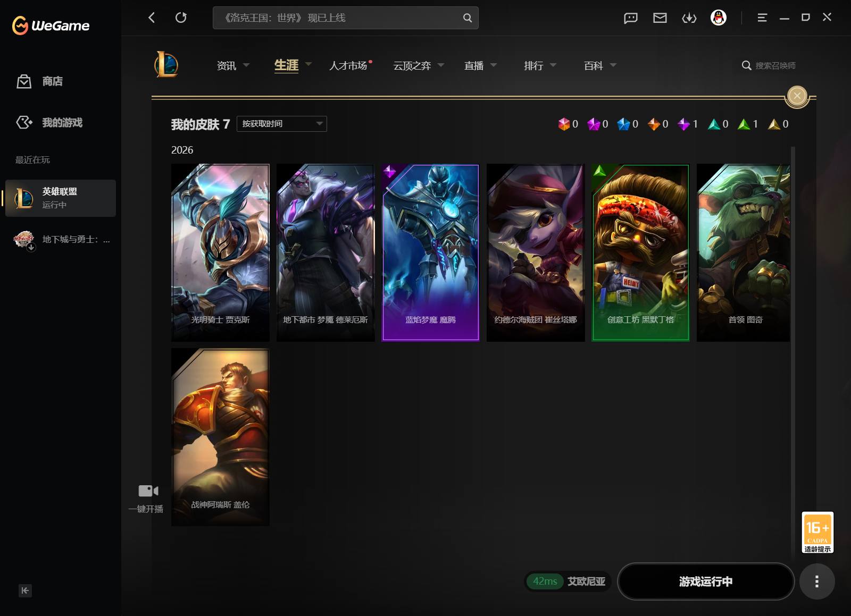851x616 pixels.
Task: Expand the 云顶之弈 menu arrow
Action: (441, 65)
